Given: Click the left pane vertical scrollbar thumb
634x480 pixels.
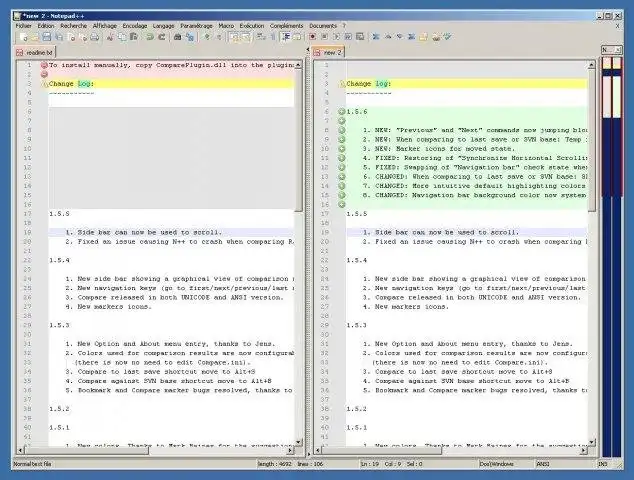Looking at the screenshot, I should pyautogui.click(x=299, y=140).
